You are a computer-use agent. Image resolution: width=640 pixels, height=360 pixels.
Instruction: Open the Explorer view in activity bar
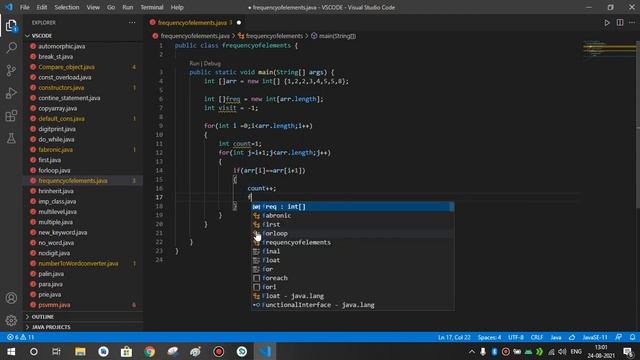[11, 26]
